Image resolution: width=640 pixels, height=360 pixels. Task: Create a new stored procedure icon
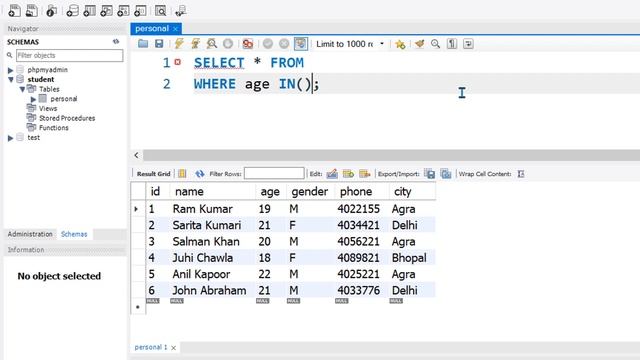click(123, 11)
